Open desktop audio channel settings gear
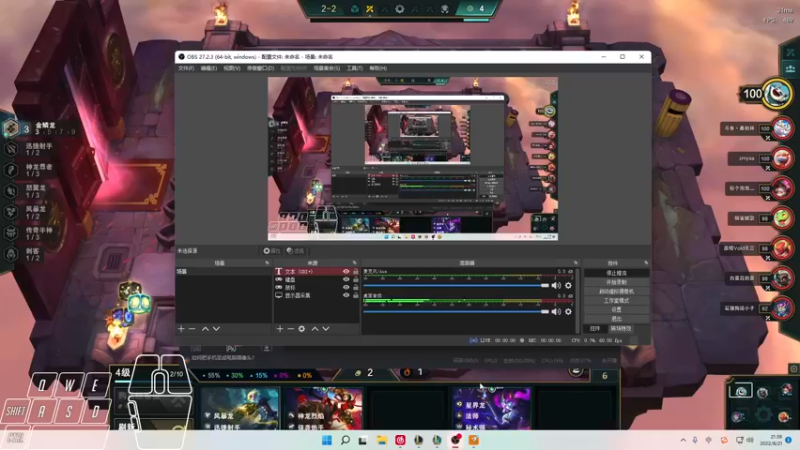Viewport: 800px width, 450px height. click(568, 311)
